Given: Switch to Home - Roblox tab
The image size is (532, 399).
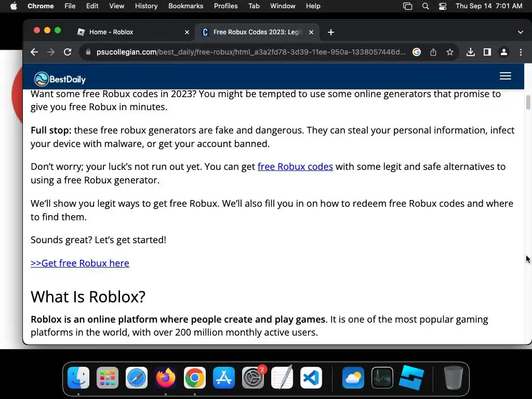Looking at the screenshot, I should (x=134, y=32).
